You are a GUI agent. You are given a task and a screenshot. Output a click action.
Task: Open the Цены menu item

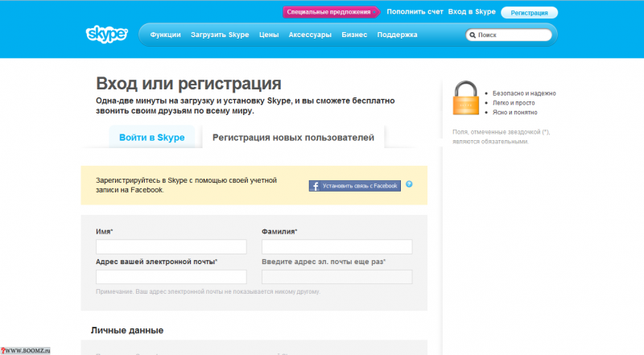coord(269,35)
